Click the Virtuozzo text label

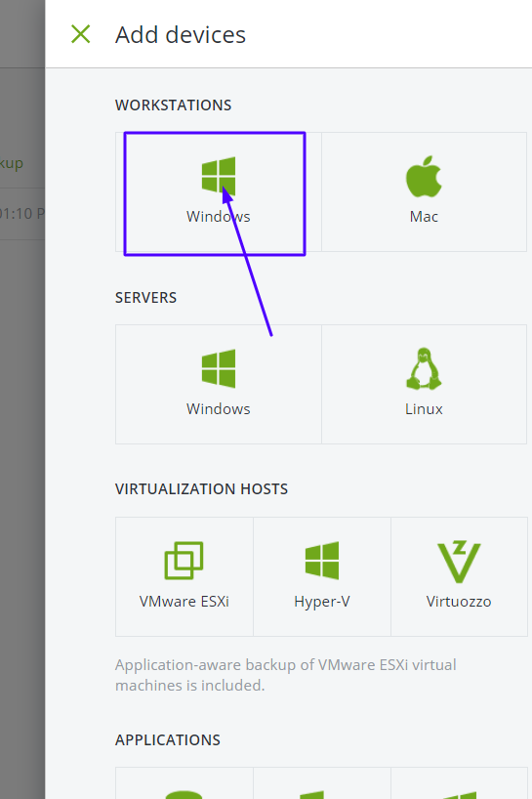coord(459,602)
